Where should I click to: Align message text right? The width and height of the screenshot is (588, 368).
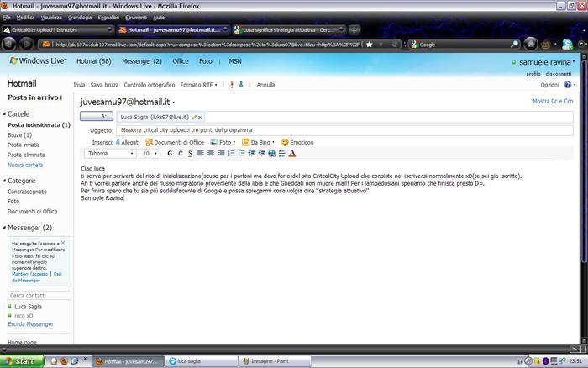(221, 153)
